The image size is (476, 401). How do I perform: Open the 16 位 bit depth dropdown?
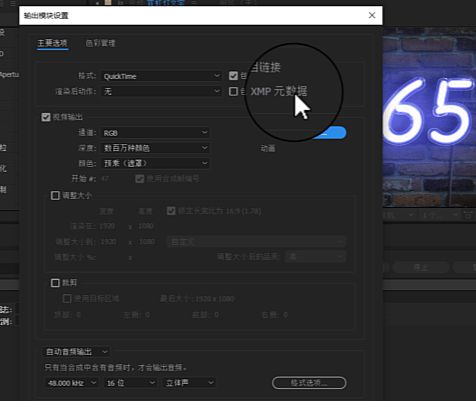click(x=130, y=383)
